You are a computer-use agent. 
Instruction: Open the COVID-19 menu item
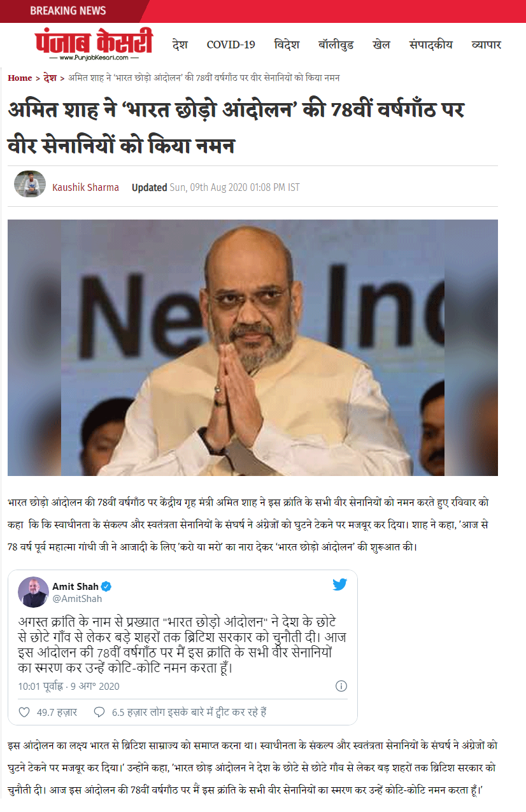coord(231,45)
